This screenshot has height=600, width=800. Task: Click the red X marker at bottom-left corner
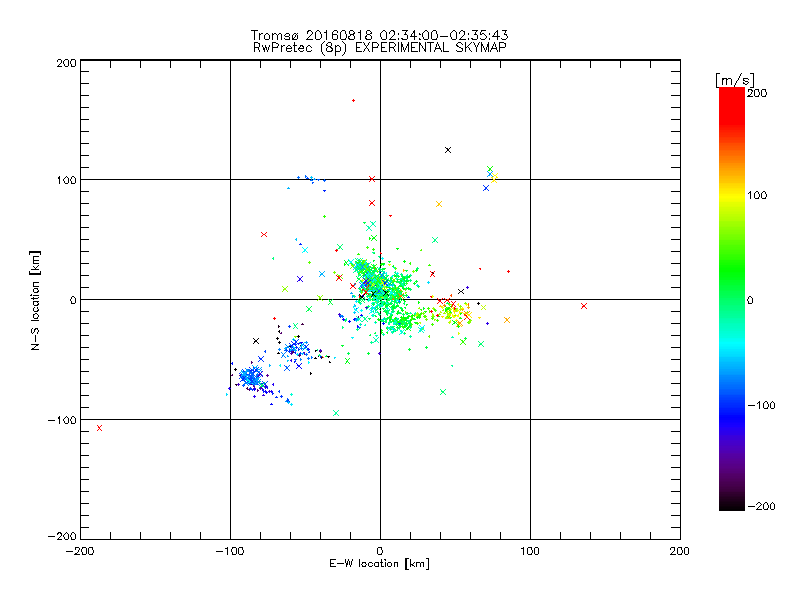coord(99,428)
